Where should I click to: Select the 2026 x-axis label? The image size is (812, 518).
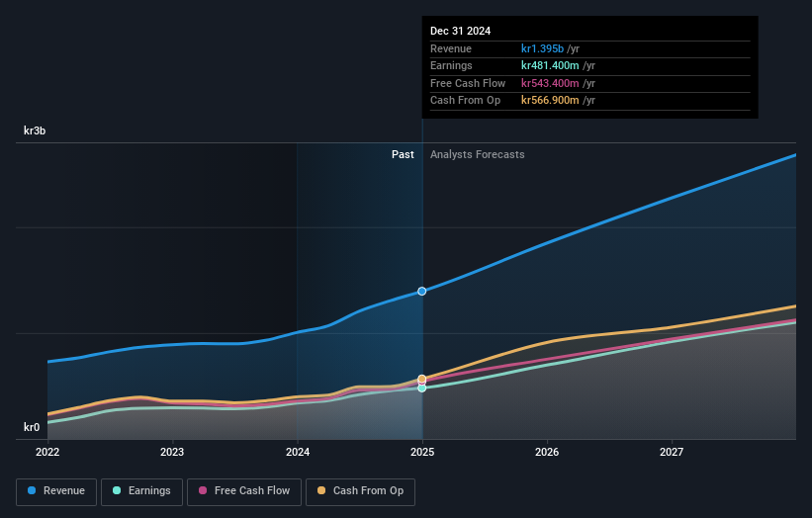click(x=547, y=453)
